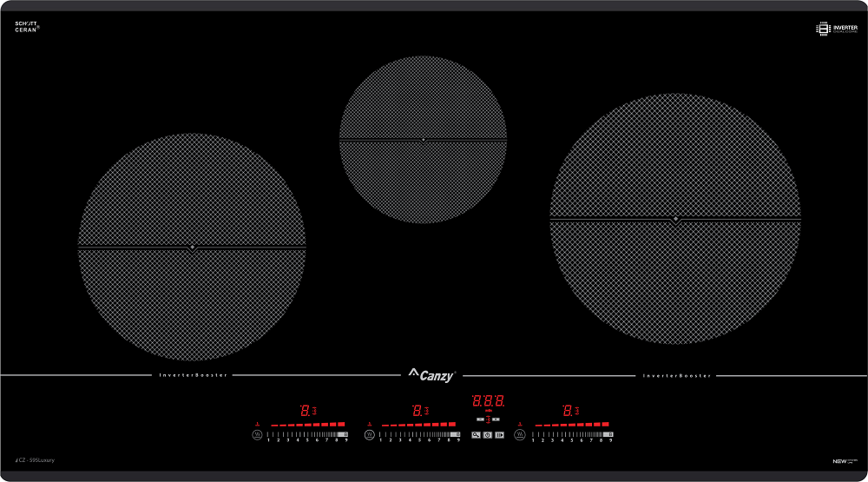Tap the three-digit timer display
The image size is (868, 482).
(x=488, y=400)
